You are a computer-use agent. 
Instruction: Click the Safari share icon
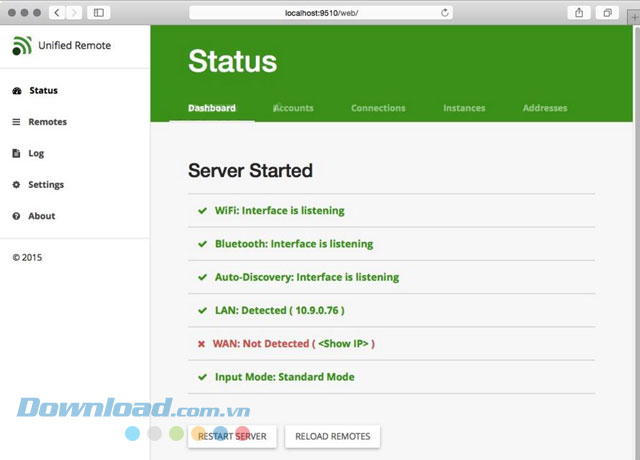click(579, 13)
